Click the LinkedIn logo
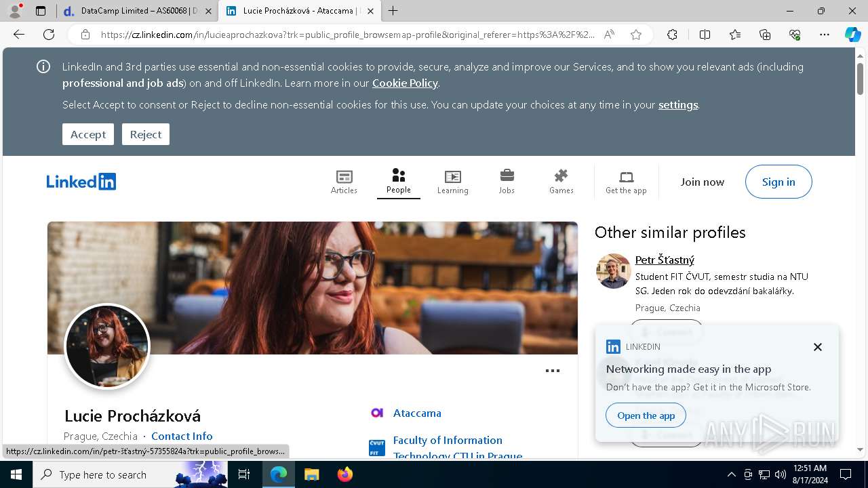This screenshot has width=868, height=488. coord(81,182)
